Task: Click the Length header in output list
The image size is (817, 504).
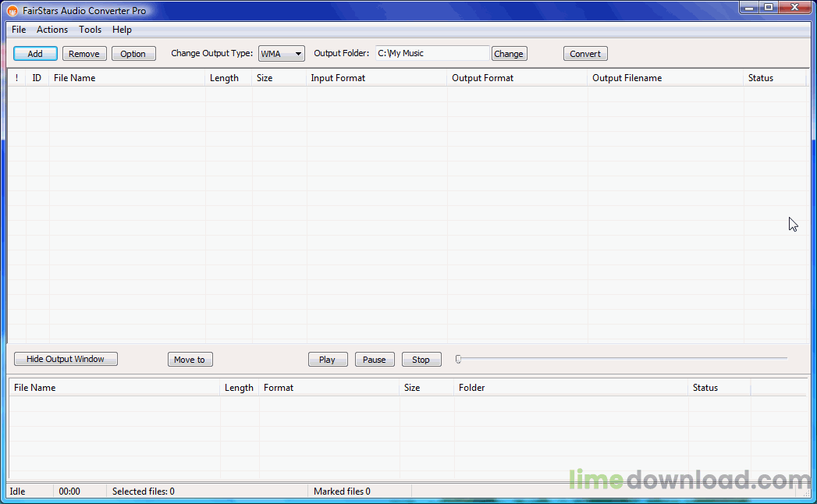Action: click(x=240, y=388)
